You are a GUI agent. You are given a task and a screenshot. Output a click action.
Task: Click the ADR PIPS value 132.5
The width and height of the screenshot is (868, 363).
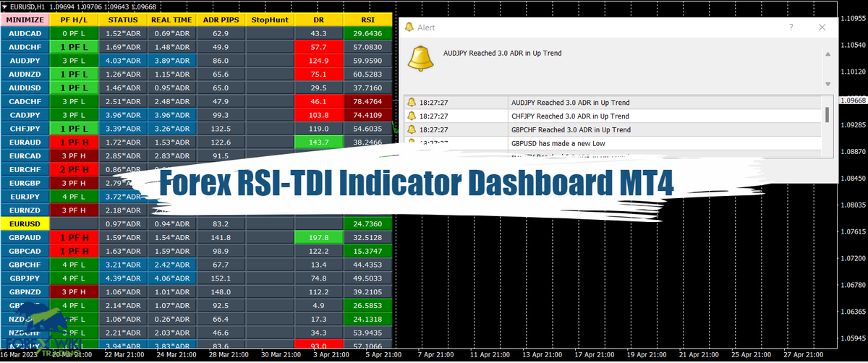[x=221, y=129]
